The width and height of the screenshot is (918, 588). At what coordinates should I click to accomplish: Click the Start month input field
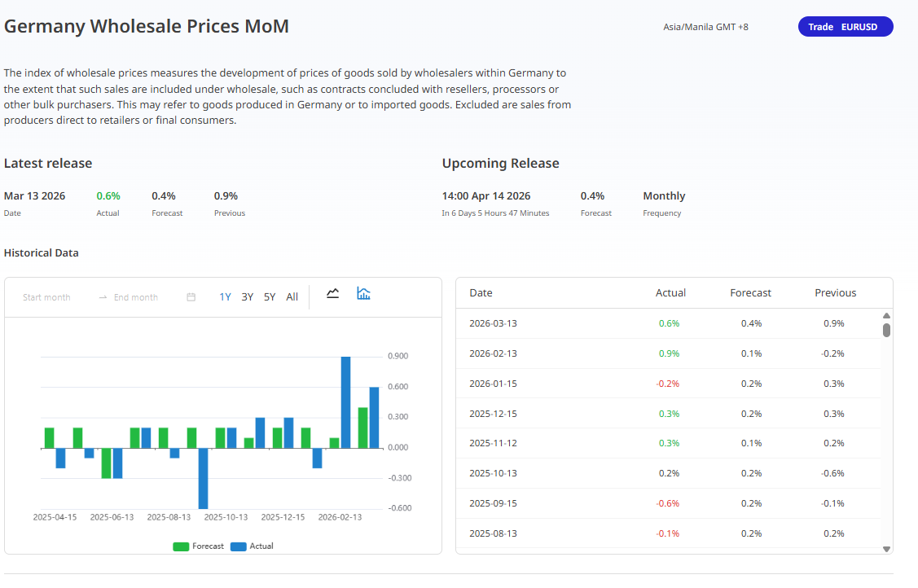pos(47,297)
